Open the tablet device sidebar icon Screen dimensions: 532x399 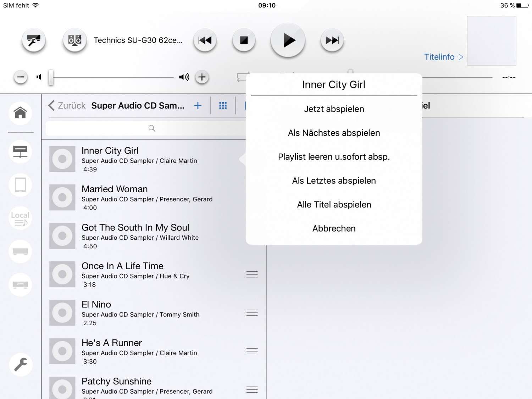[x=20, y=185]
